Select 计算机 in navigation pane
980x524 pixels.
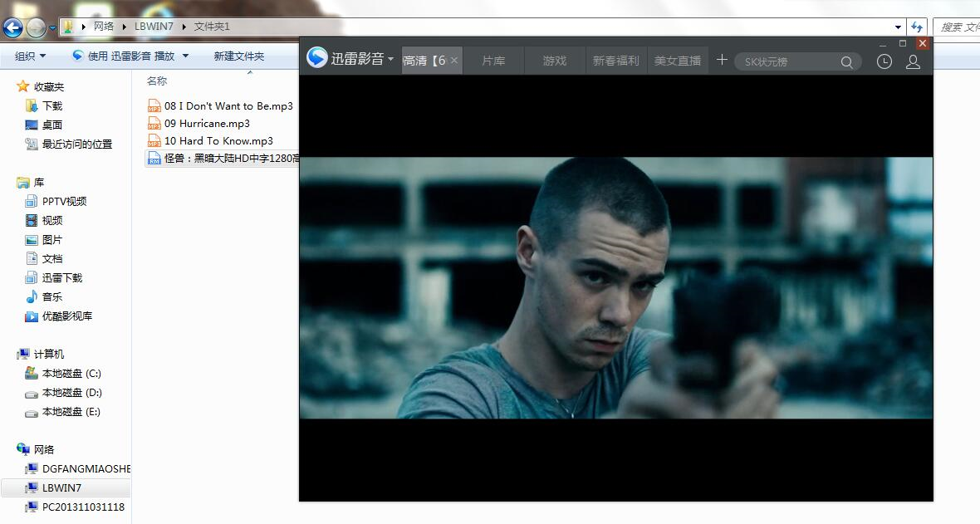pos(49,354)
